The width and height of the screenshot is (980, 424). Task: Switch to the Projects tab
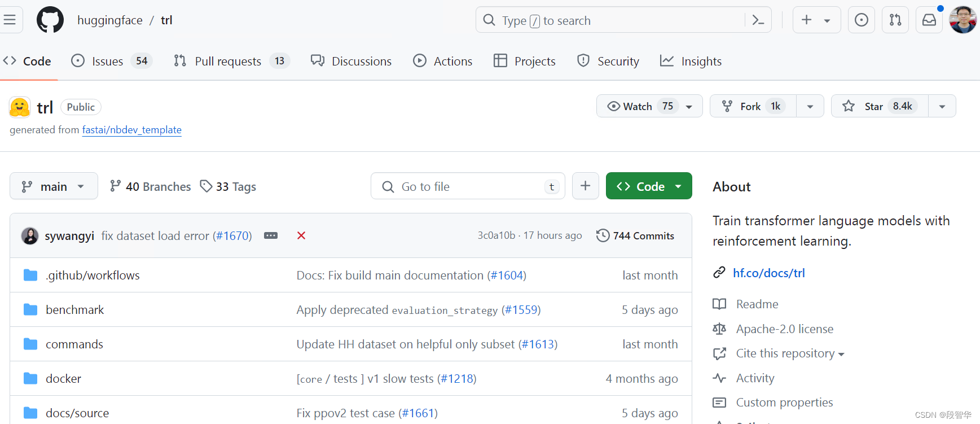(525, 61)
